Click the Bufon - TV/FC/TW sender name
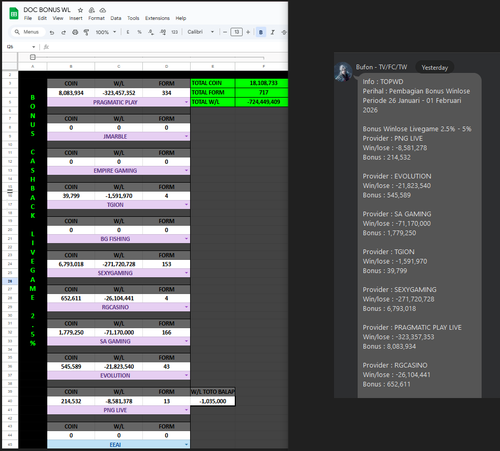The image size is (500, 451). (x=381, y=67)
